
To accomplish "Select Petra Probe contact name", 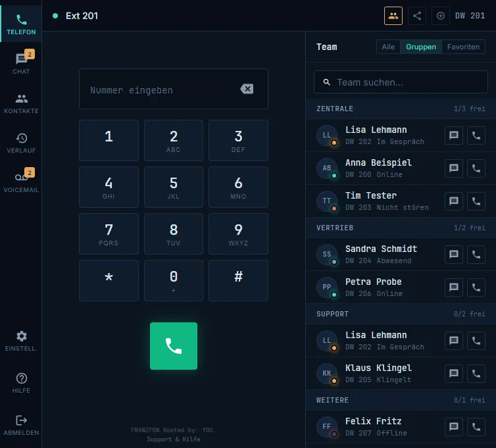I will click(373, 282).
